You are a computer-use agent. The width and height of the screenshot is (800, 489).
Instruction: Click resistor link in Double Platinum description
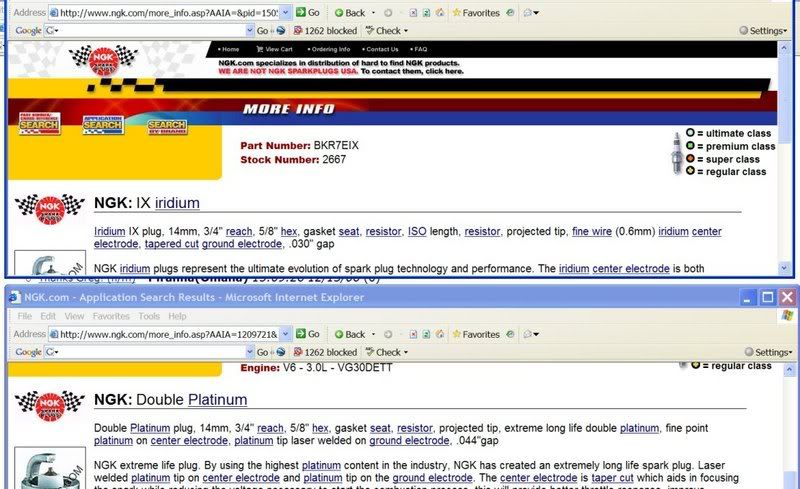pos(415,428)
